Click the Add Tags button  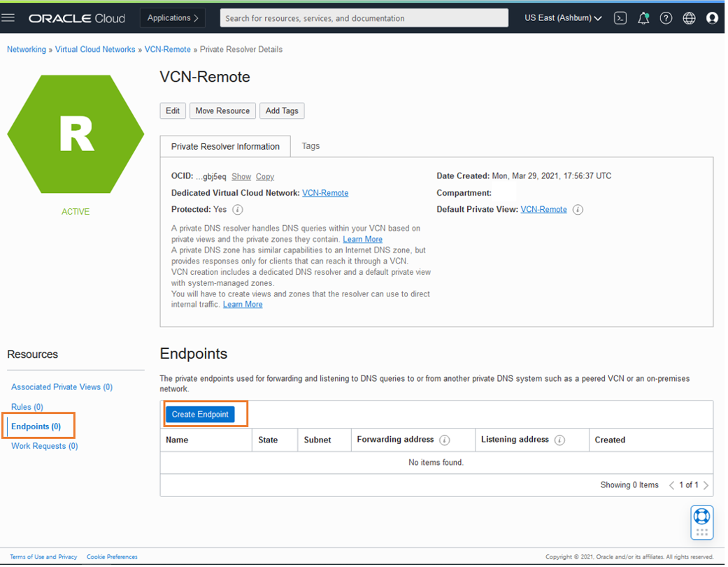(x=282, y=111)
